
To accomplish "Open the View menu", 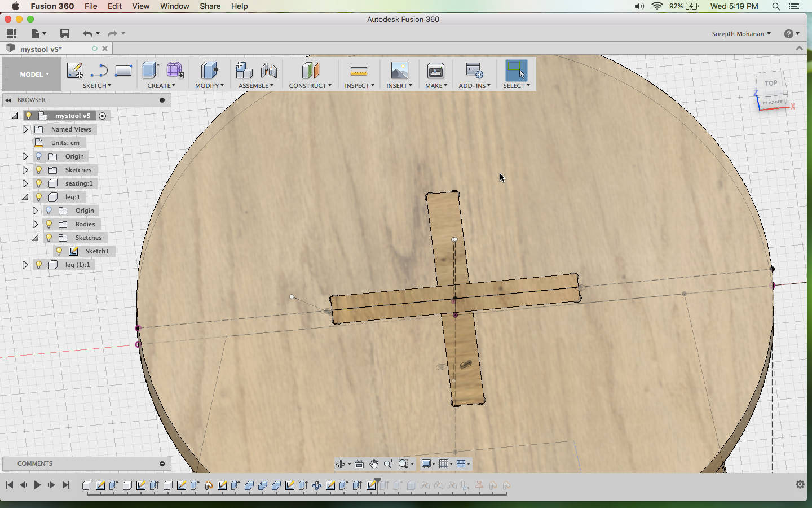I will point(140,6).
